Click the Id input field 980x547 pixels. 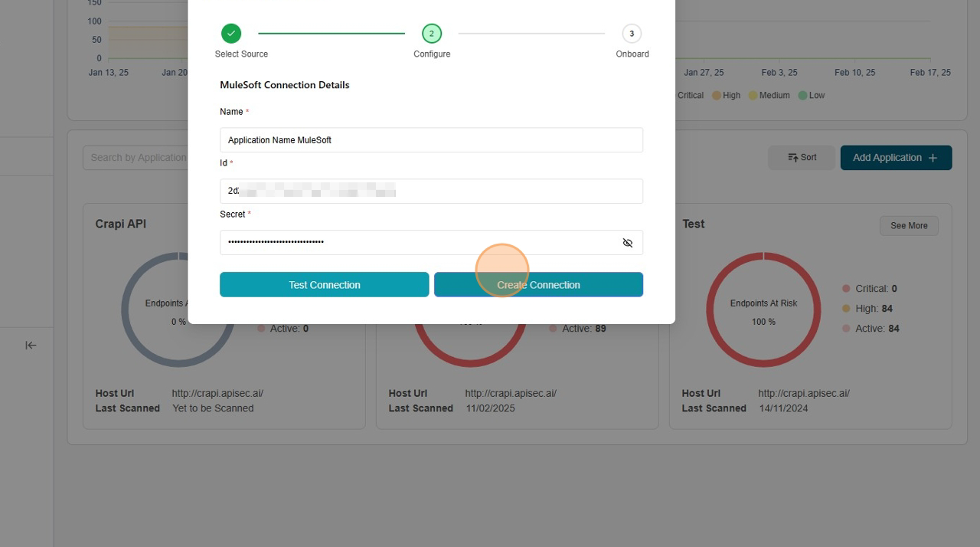tap(431, 191)
